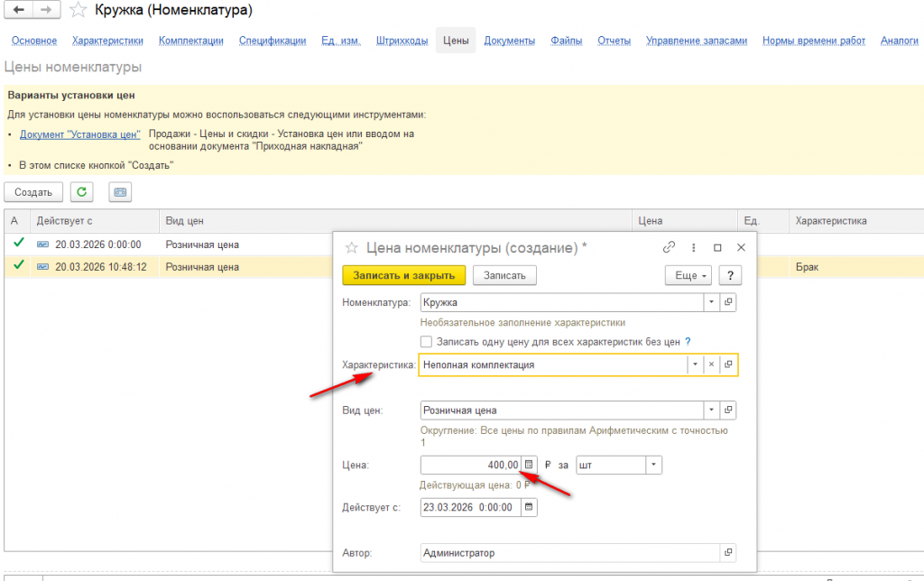This screenshot has width=924, height=581.
Task: Open the Вид цен linked item form
Action: click(728, 410)
